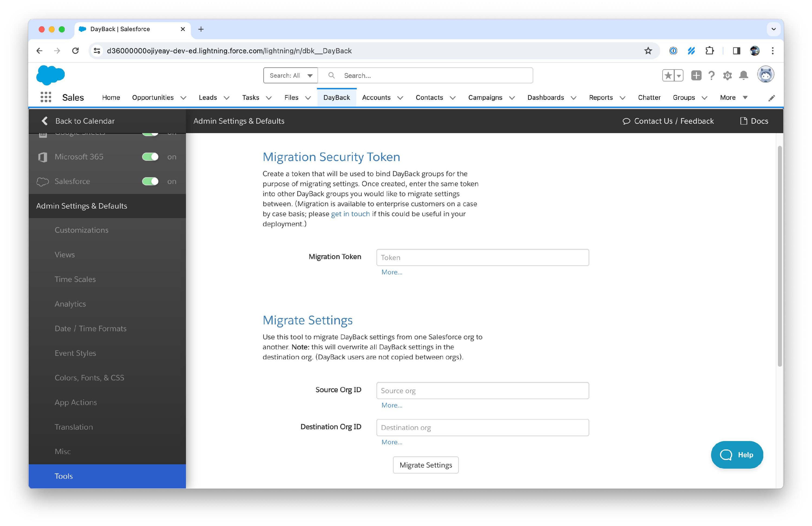Select Event Styles in sidebar
Image resolution: width=812 pixels, height=526 pixels.
pyautogui.click(x=75, y=353)
